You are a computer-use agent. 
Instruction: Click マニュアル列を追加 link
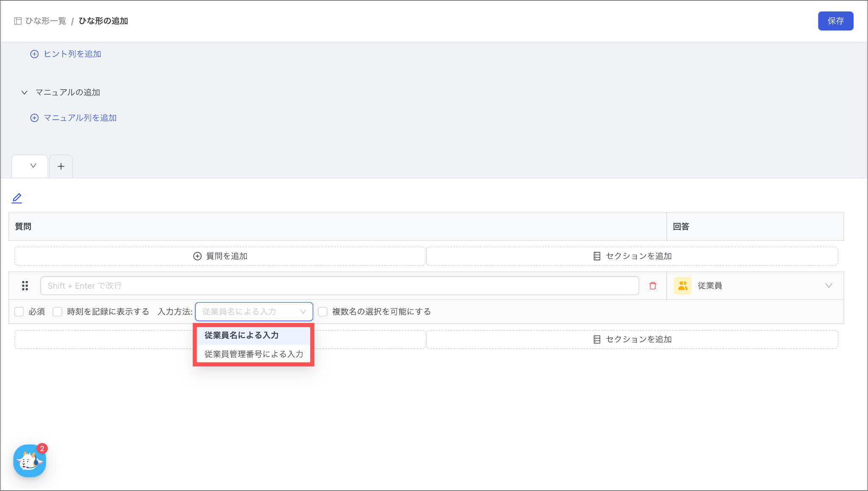80,118
